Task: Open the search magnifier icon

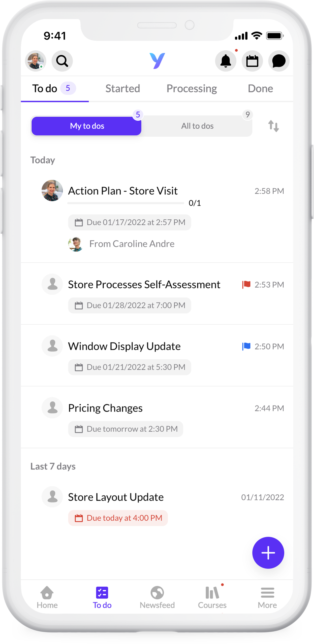Action: (62, 61)
